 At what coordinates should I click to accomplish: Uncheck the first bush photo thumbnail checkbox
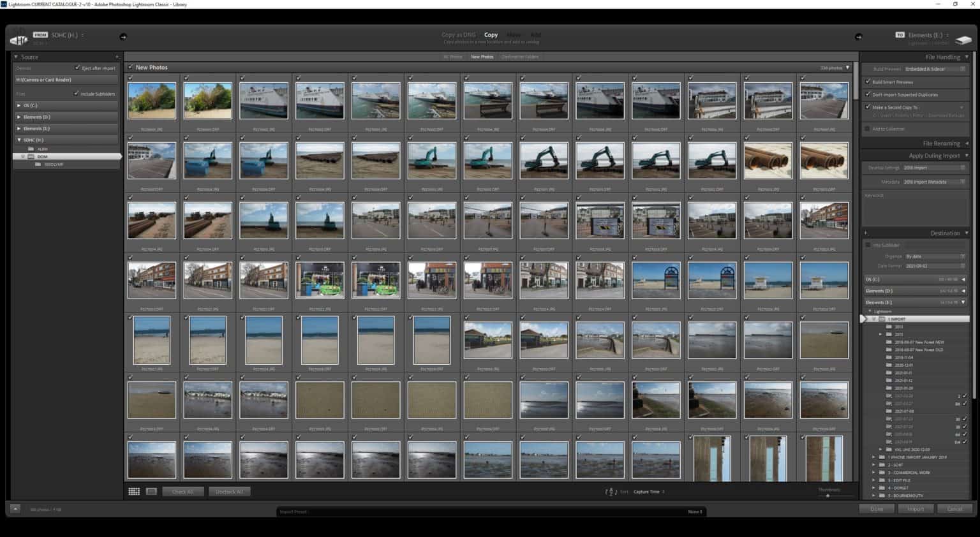(131, 78)
